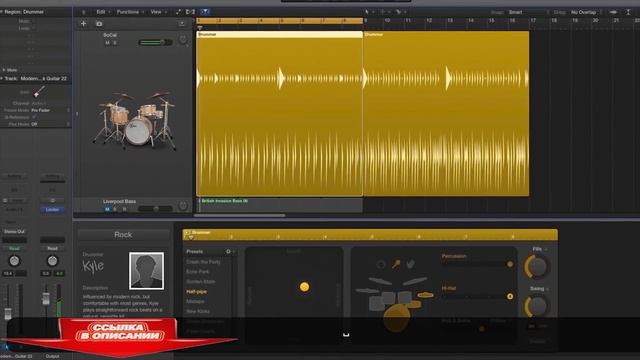The image size is (640, 360).
Task: Open the Functions menu in tracks area
Action: coord(130,12)
